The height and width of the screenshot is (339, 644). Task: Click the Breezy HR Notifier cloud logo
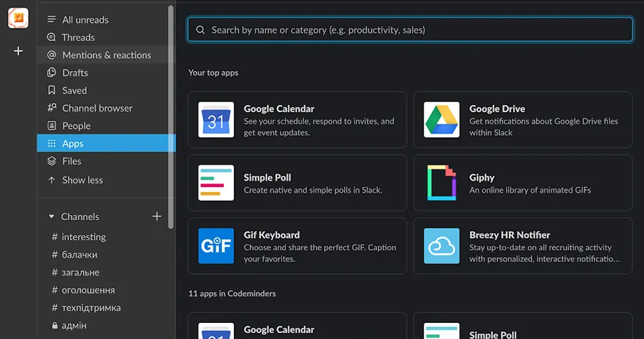tap(442, 246)
